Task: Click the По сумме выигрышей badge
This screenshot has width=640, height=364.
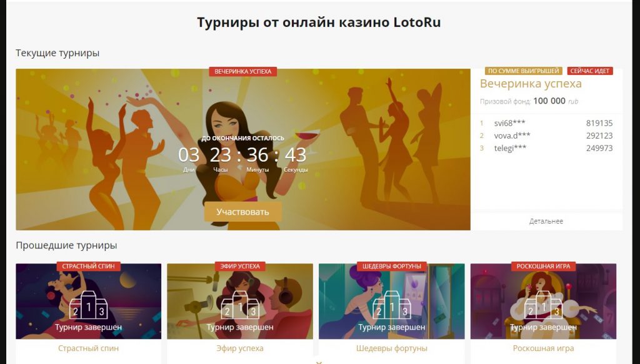Action: pyautogui.click(x=524, y=71)
